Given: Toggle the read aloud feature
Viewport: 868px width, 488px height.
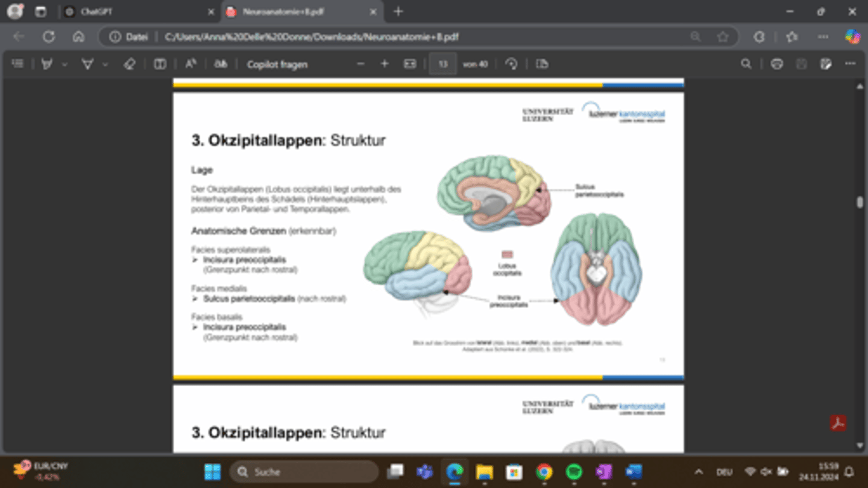Looking at the screenshot, I should coord(190,64).
